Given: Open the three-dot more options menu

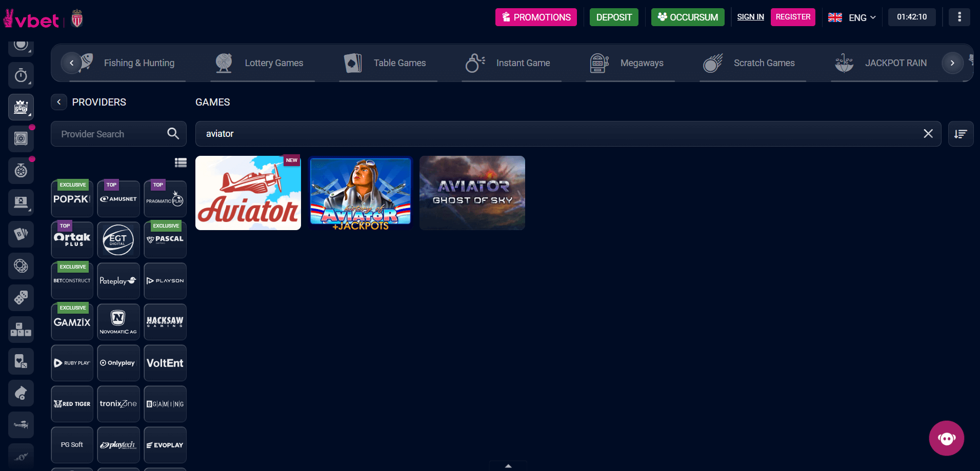Looking at the screenshot, I should coord(959,17).
